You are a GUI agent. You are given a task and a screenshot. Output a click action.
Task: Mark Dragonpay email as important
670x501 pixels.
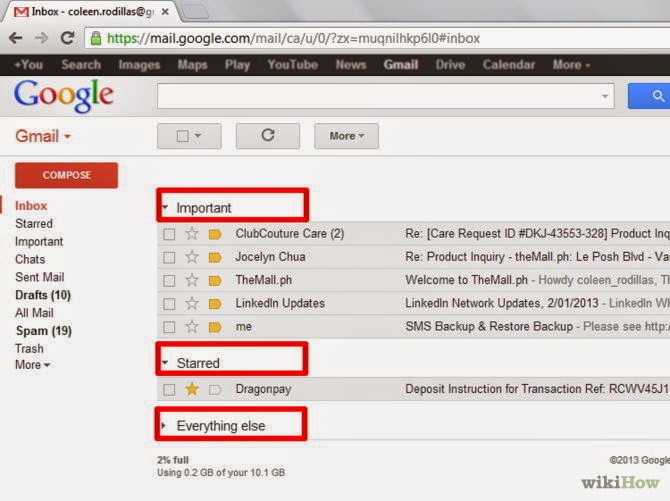pyautogui.click(x=215, y=390)
